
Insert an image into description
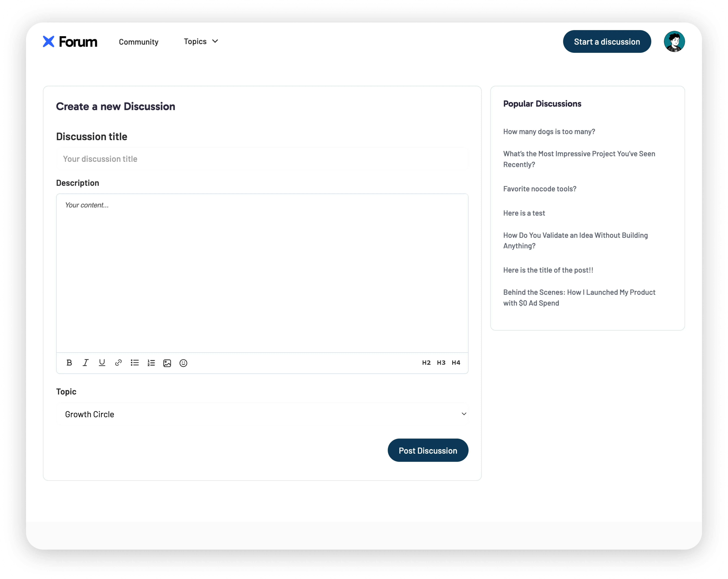(x=167, y=363)
